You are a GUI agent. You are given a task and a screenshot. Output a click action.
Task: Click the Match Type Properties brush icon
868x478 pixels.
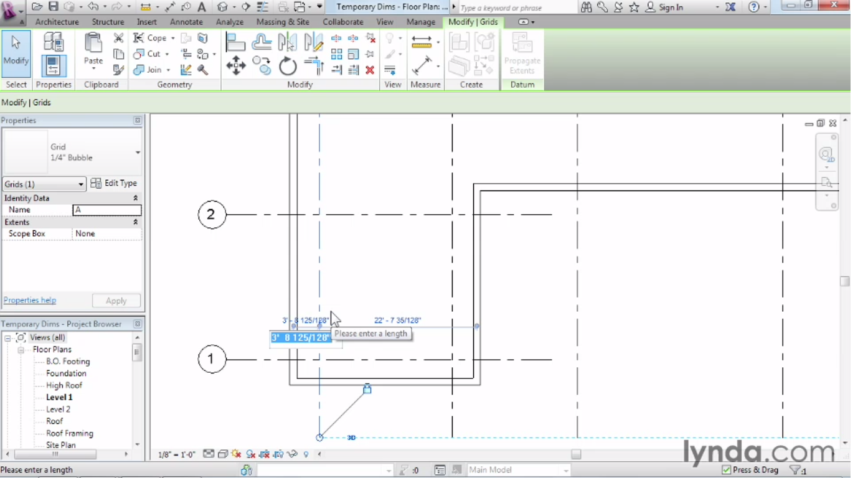click(118, 70)
